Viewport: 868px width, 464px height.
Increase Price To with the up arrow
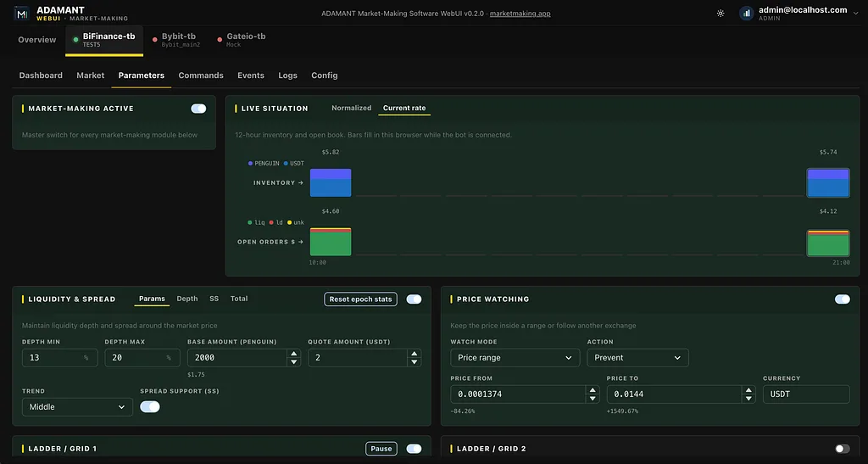pyautogui.click(x=748, y=390)
